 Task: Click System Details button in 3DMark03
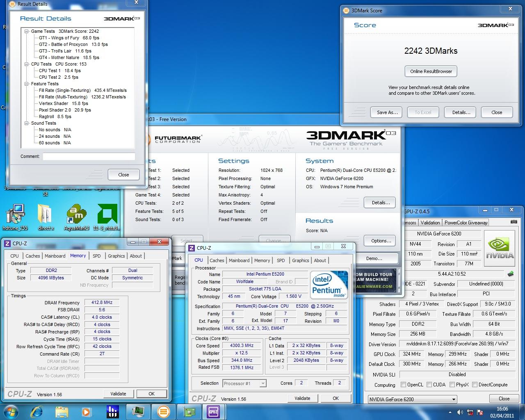[x=381, y=203]
